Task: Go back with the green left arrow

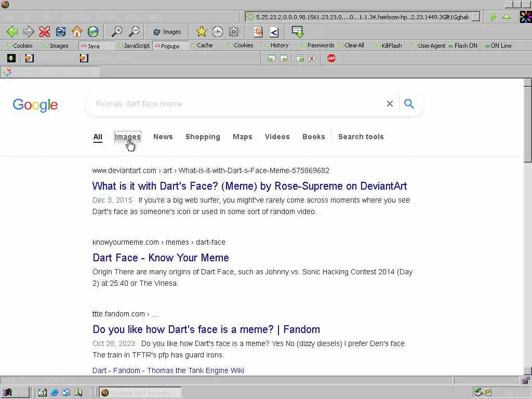Action: 12,32
